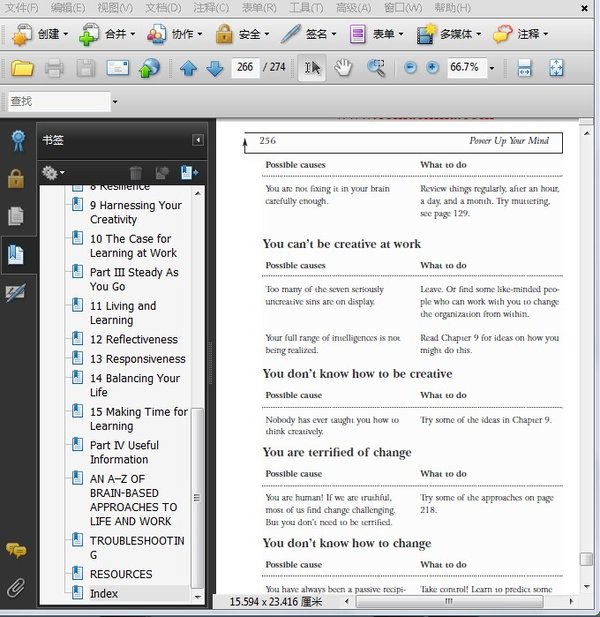Toggle the Bookmarks panel button
This screenshot has height=617, width=600.
(x=16, y=254)
